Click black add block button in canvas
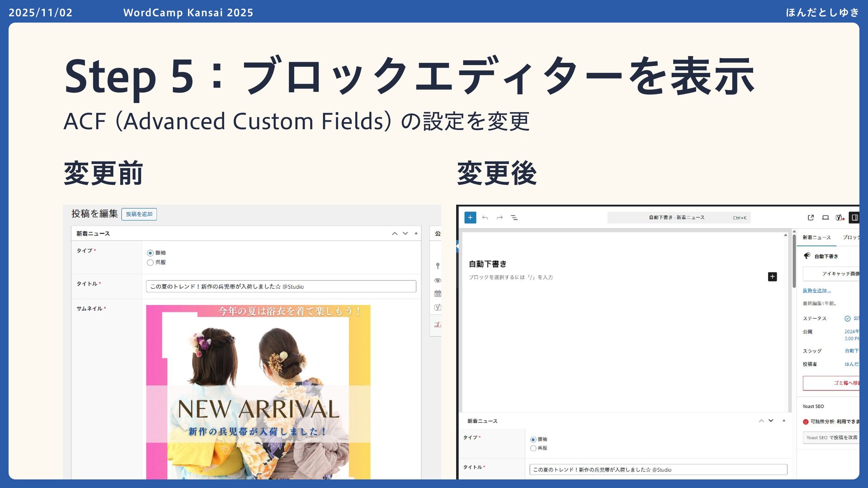The image size is (868, 488). (x=772, y=277)
